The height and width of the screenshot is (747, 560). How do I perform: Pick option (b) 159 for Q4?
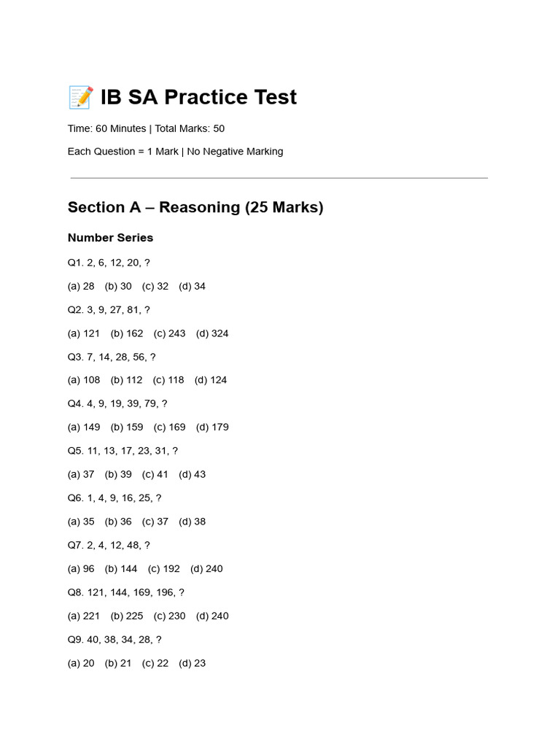coord(127,427)
